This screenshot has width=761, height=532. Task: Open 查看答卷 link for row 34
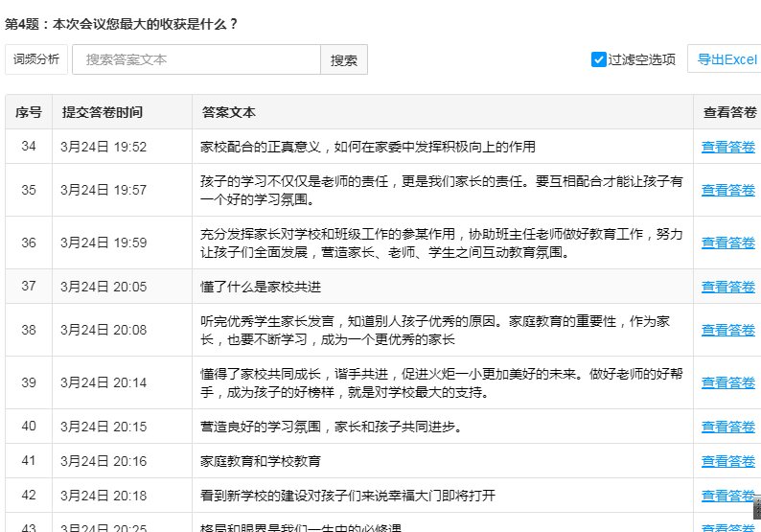728,147
